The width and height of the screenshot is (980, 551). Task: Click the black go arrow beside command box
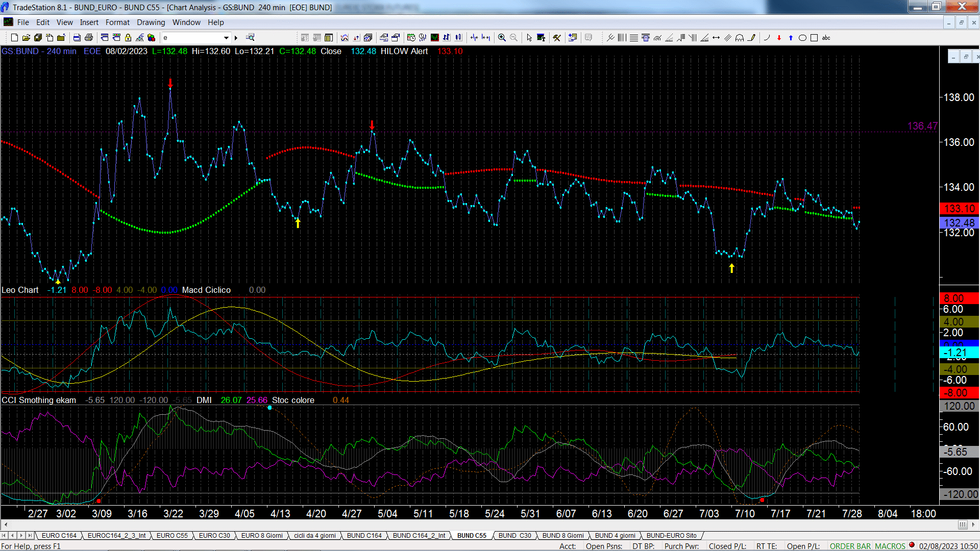(236, 38)
